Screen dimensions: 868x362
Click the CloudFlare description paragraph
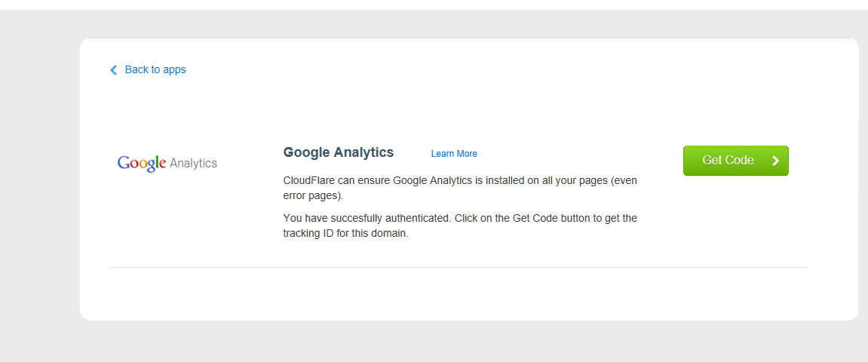click(x=460, y=189)
